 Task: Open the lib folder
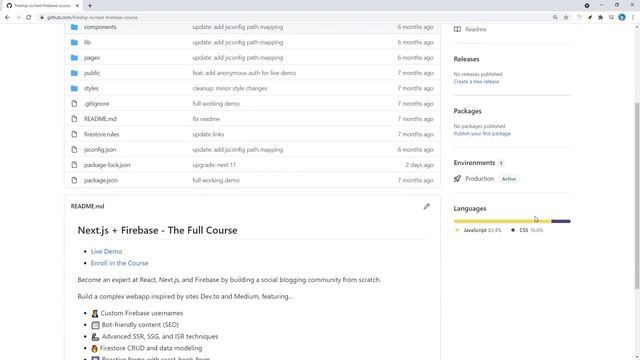coord(87,42)
